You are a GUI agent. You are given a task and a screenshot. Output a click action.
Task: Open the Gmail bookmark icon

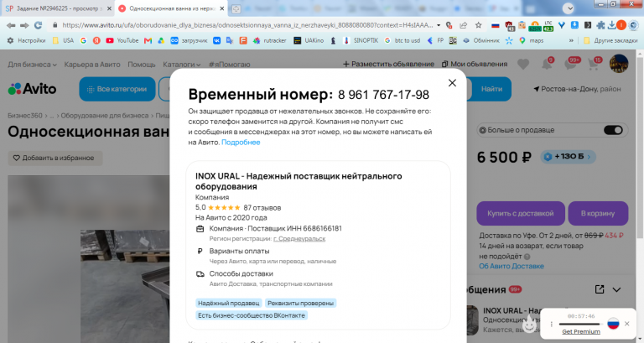(x=148, y=40)
